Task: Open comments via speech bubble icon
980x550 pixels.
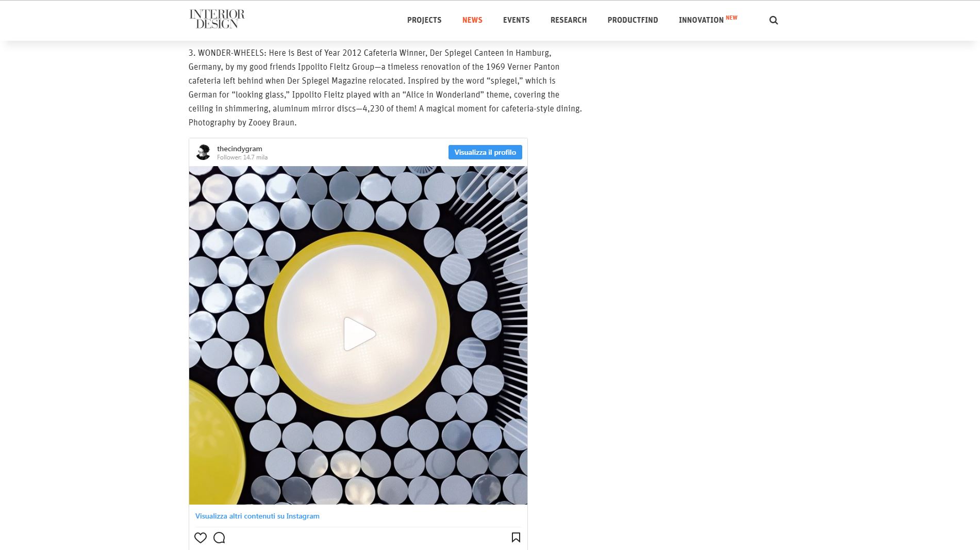Action: pos(219,538)
